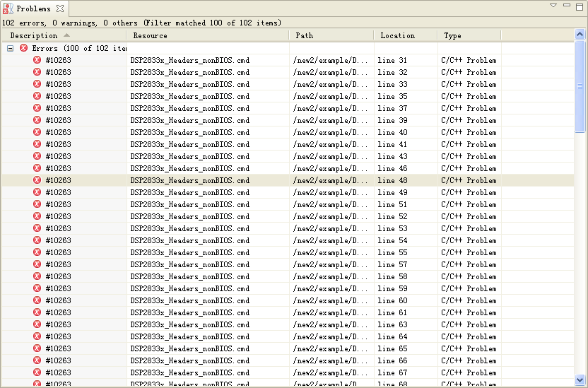588x388 pixels.
Task: Click error icon on highlighted line 48 row
Action: point(37,180)
